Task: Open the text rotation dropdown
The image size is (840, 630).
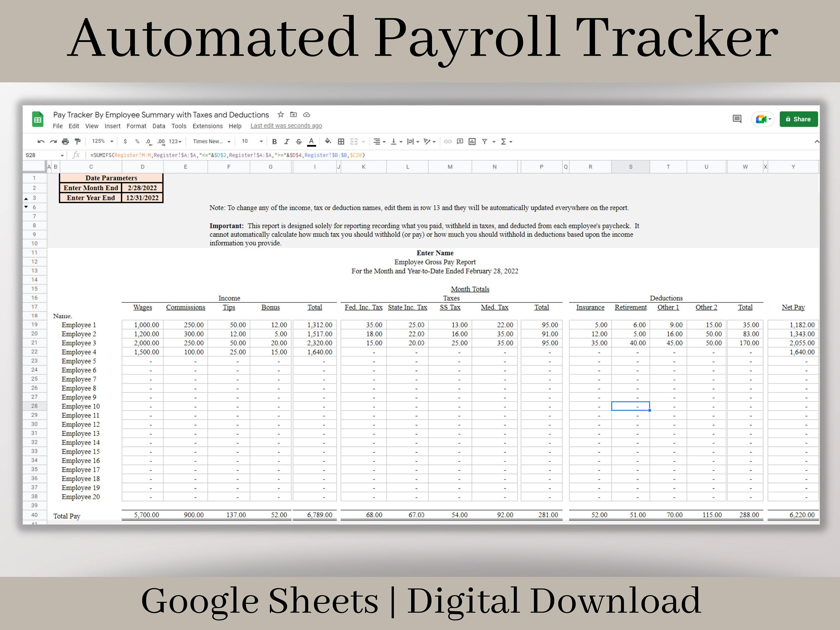Action: [x=430, y=142]
